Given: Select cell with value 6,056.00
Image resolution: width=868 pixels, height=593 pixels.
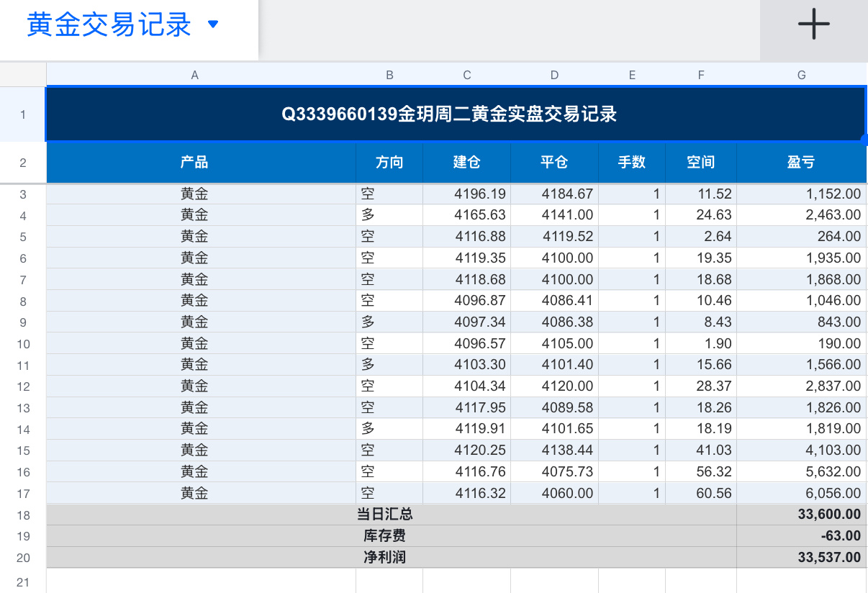Looking at the screenshot, I should (802, 493).
